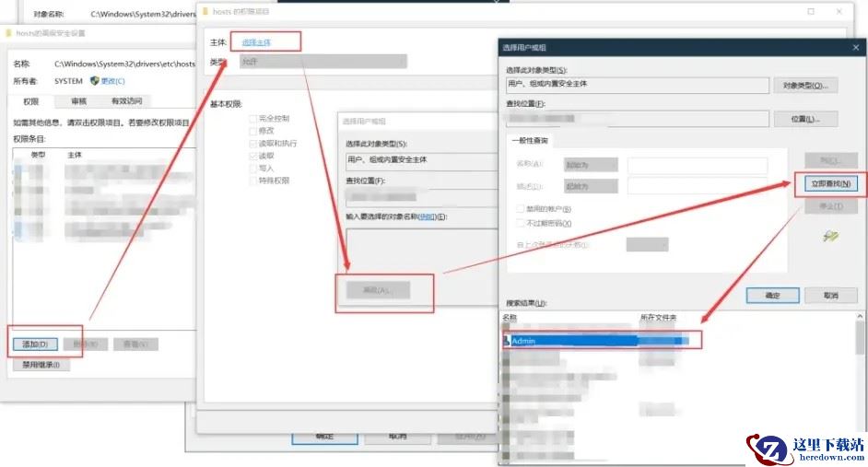Click the shield icon beside 更改(C)
Viewport: 868px width, 467px height.
coord(94,81)
